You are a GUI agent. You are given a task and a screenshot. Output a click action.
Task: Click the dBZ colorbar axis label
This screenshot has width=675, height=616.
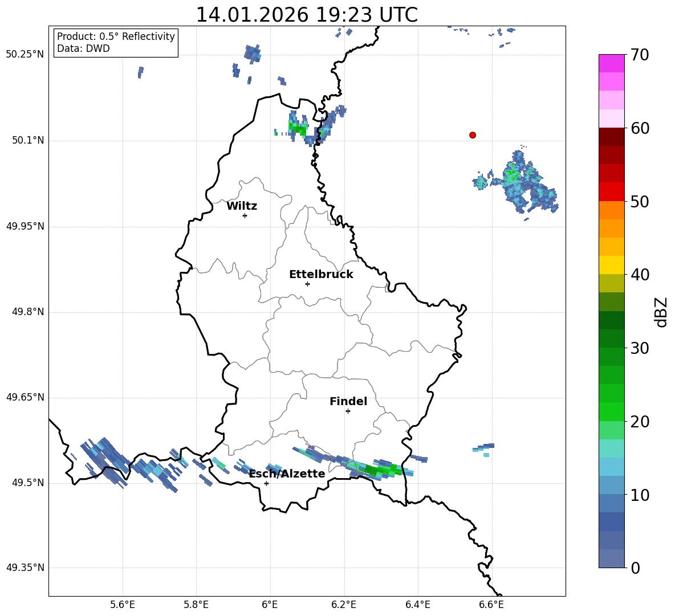click(x=661, y=312)
